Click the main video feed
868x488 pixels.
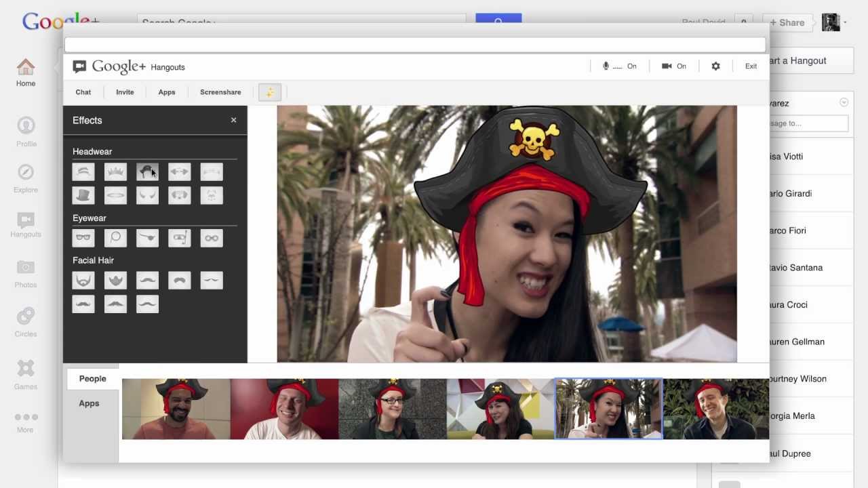(x=507, y=234)
